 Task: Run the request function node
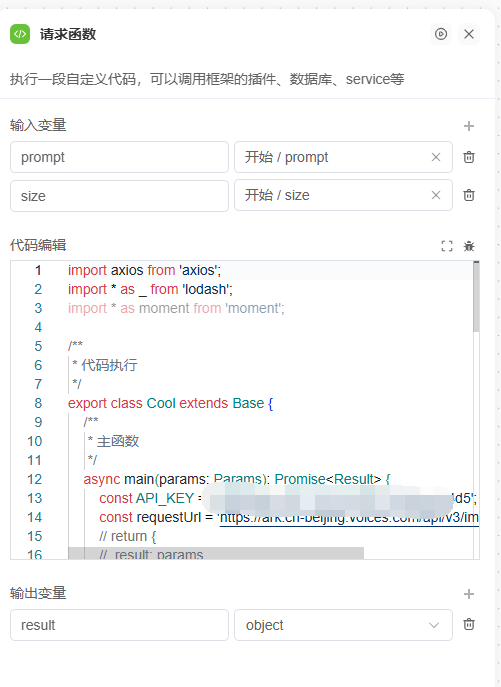pyautogui.click(x=441, y=34)
